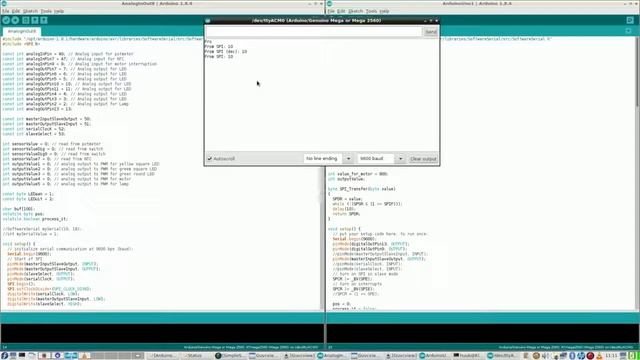Screen dimensions: 640x360
Task: Open Help menu in right Arduino window
Action: coord(384,11)
